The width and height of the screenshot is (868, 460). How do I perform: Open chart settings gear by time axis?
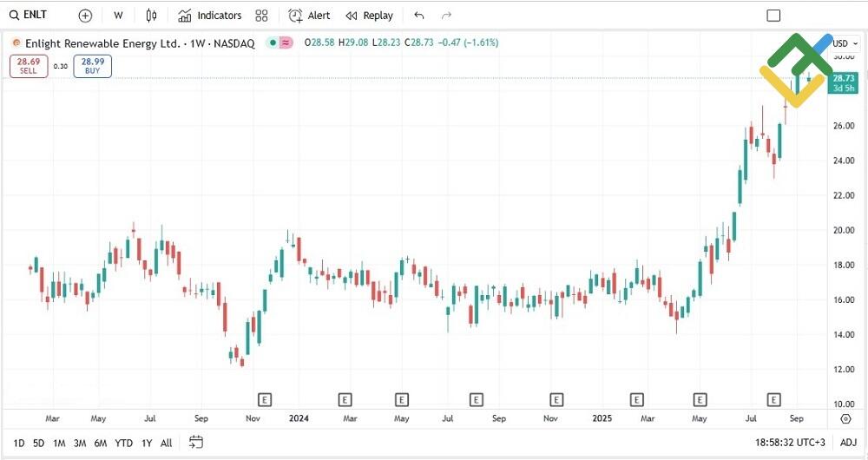(845, 418)
